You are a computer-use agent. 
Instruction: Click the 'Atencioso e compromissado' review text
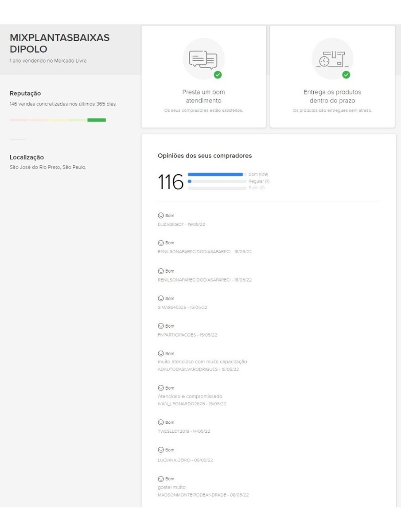tap(190, 396)
